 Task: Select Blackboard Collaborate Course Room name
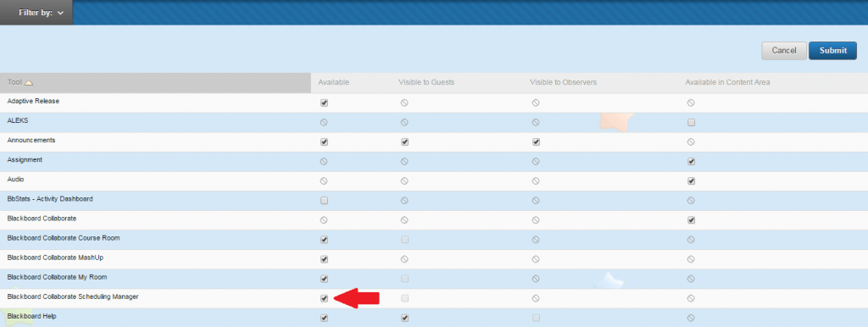[64, 238]
